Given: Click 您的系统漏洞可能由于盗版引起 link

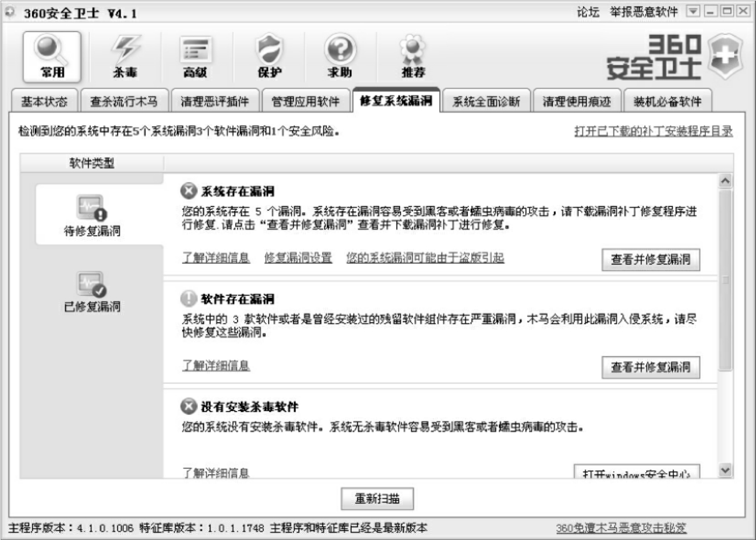Looking at the screenshot, I should (425, 258).
